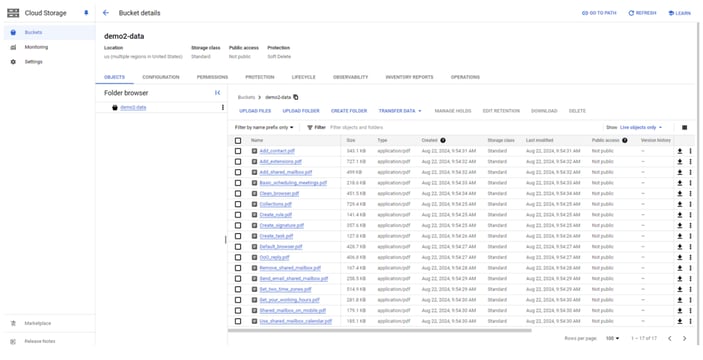Go back from Bucket details

click(106, 13)
